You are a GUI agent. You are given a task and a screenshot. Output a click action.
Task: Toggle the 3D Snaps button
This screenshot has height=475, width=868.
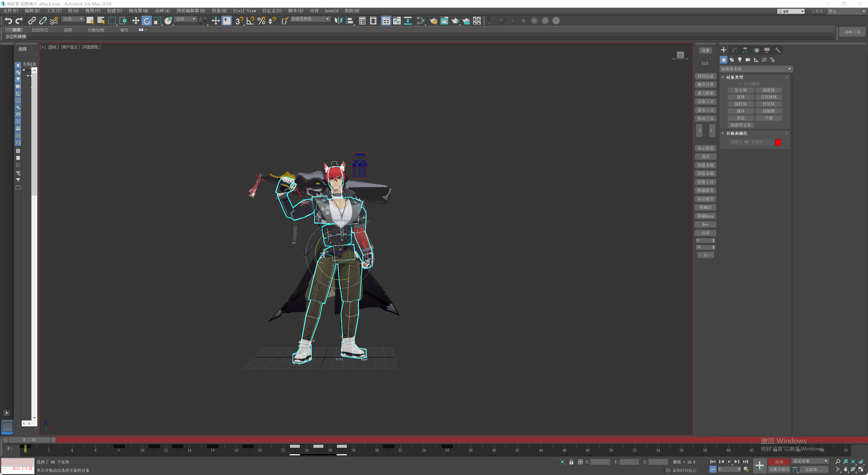(239, 21)
